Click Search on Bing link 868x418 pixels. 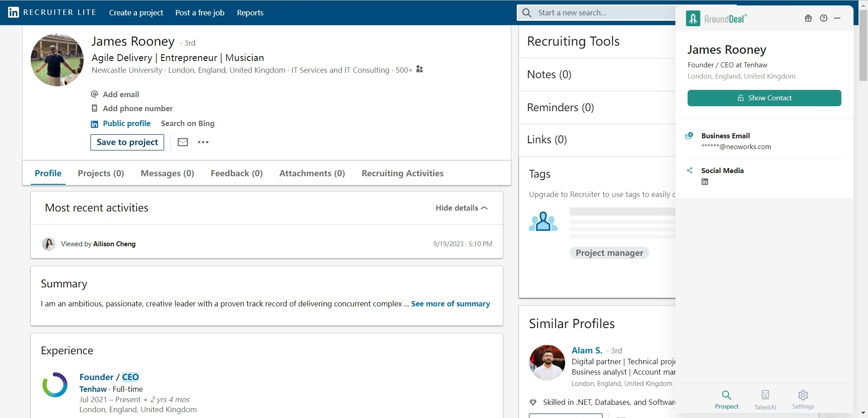coord(188,123)
